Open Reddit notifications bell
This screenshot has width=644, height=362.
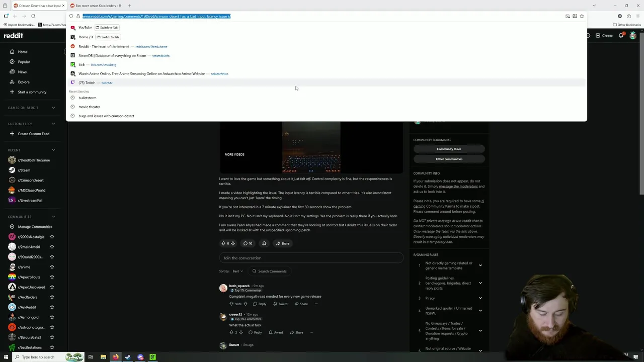coord(621,36)
